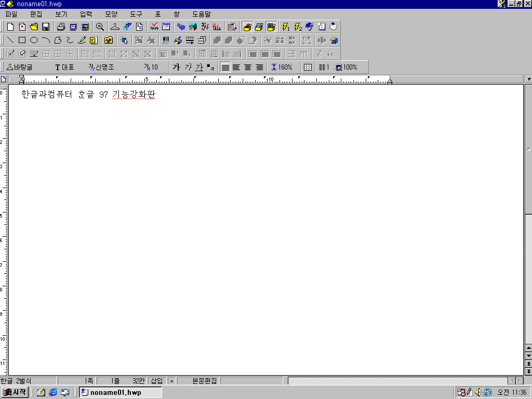The image size is (532, 399).
Task: Toggle italic 가 text formatting
Action: [188, 67]
